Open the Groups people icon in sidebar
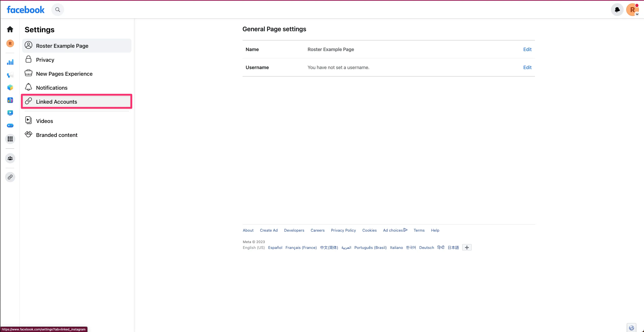Viewport: 644px width, 332px height. point(10,158)
